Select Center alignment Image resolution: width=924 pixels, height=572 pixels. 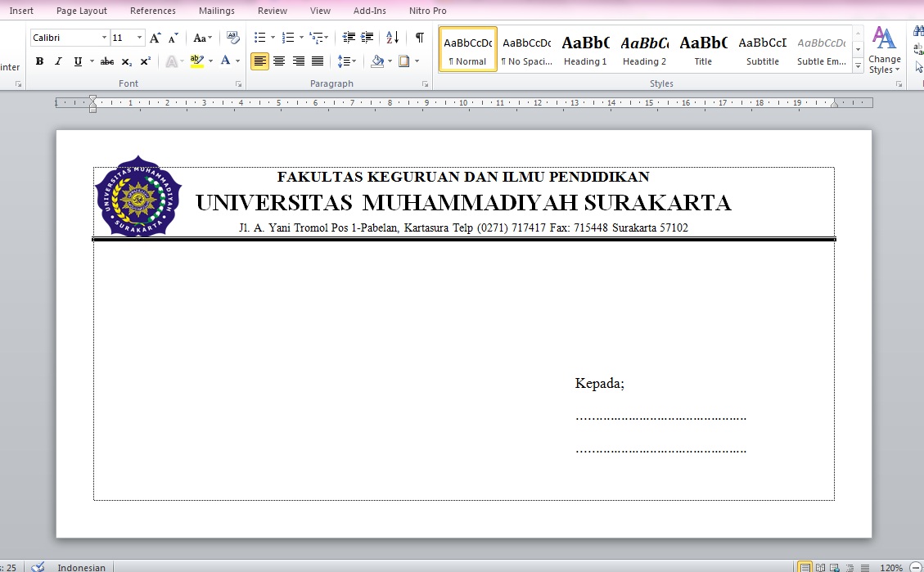point(279,61)
